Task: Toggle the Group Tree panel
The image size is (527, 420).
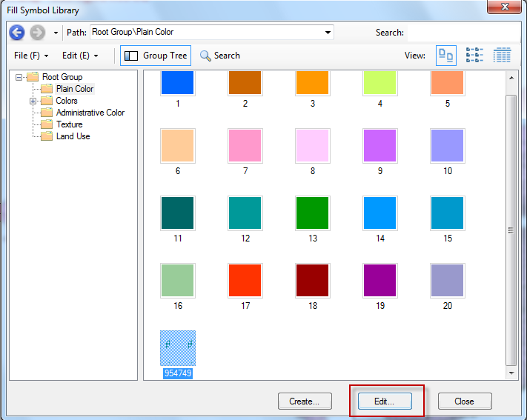Action: 155,56
